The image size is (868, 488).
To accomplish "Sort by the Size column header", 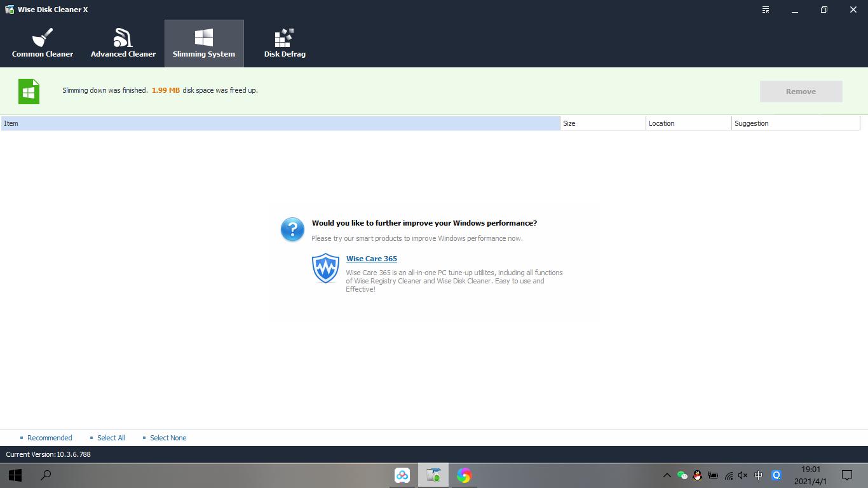I will (602, 123).
